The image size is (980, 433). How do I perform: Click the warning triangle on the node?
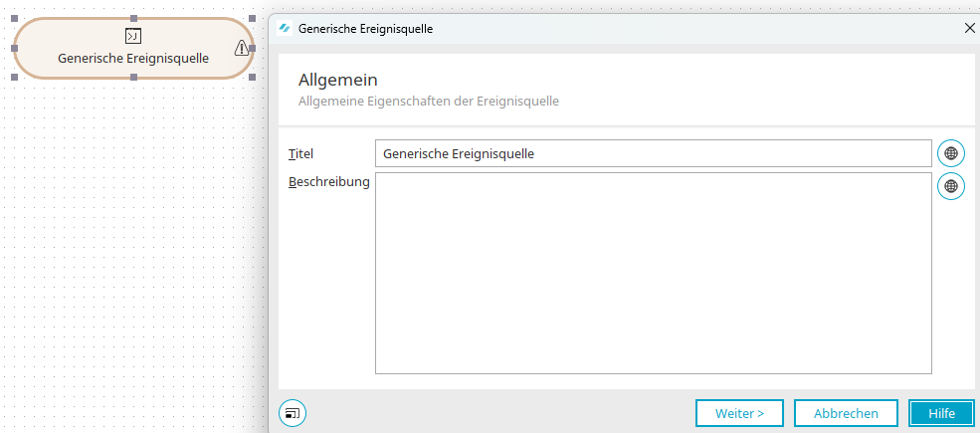click(241, 48)
